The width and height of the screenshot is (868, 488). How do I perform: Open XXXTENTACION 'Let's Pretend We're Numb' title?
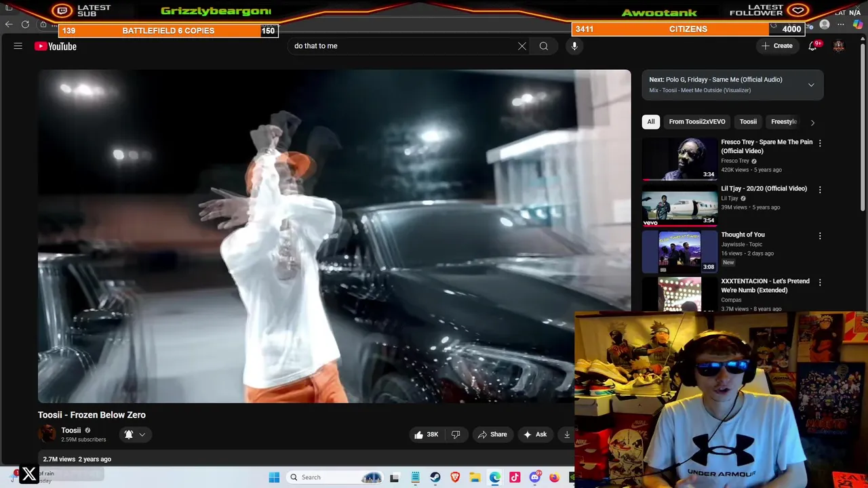(x=765, y=285)
